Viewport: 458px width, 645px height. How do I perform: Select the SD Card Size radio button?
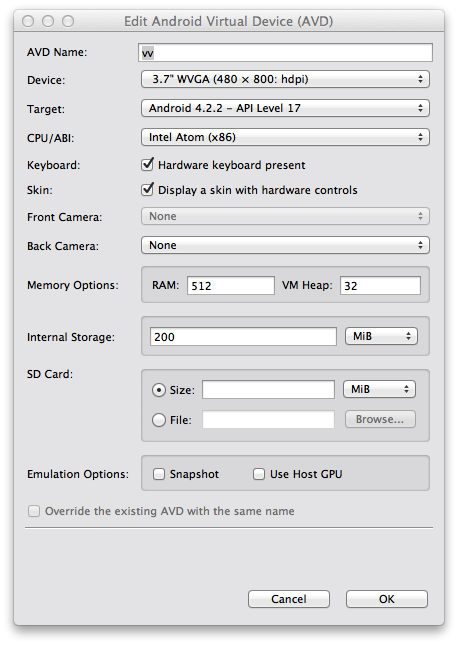click(x=159, y=390)
